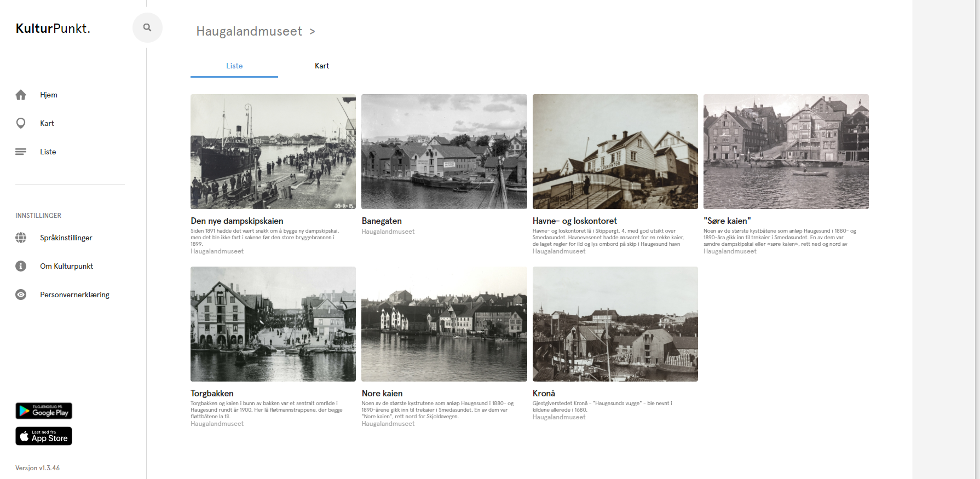Click the KulturPunkt logo
The width and height of the screenshot is (980, 479).
pyautogui.click(x=53, y=28)
